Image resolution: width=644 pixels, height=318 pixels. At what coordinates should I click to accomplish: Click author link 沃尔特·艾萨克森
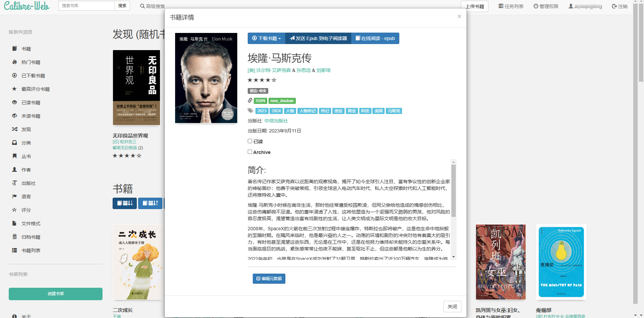tap(269, 70)
